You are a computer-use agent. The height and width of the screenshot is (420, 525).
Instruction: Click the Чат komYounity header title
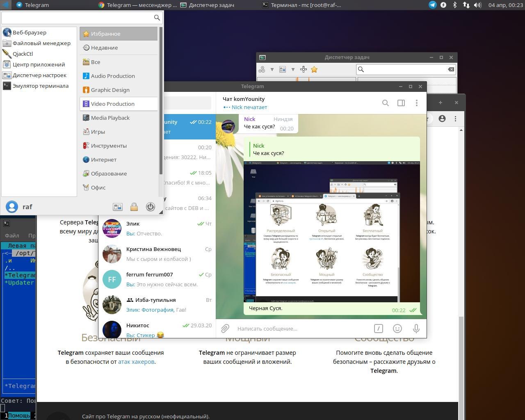pos(244,99)
